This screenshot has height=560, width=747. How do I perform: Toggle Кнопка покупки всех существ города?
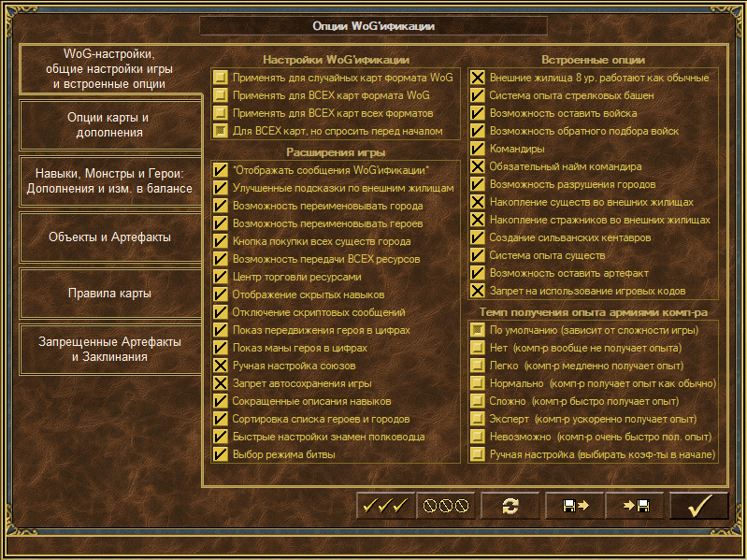tap(220, 241)
